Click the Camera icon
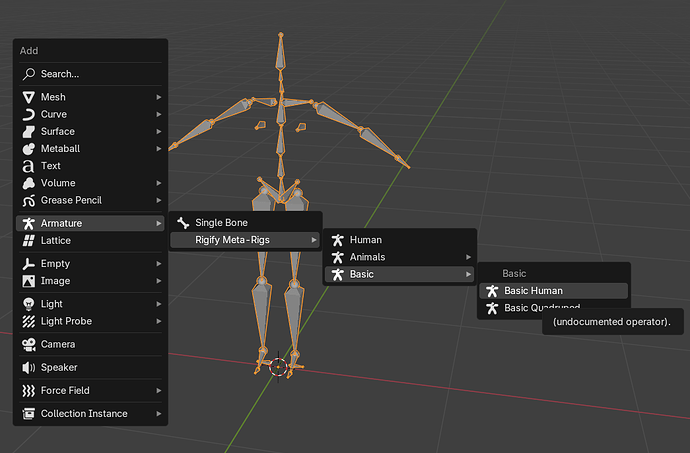The width and height of the screenshot is (690, 453). click(x=29, y=344)
